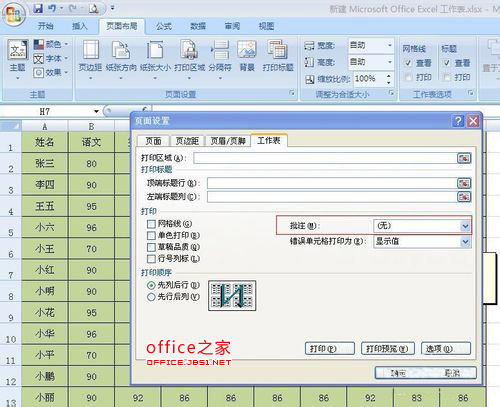500x407 pixels.
Task: Toggle ribbon Headings View (查看) checkbox
Action: (447, 63)
